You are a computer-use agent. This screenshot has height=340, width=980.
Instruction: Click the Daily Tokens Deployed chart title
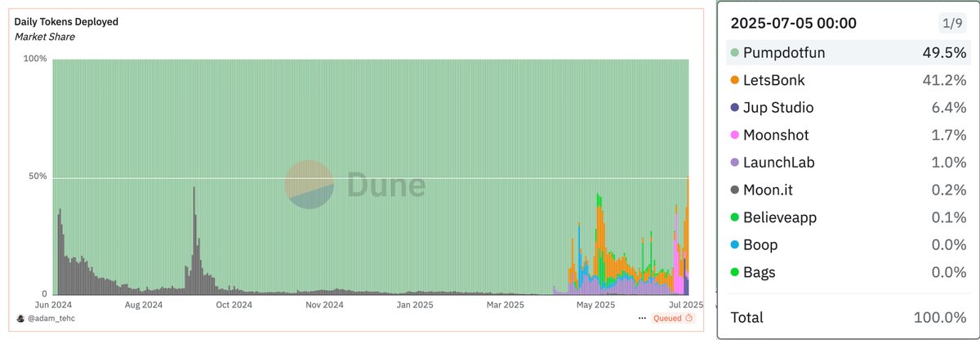pyautogui.click(x=66, y=21)
